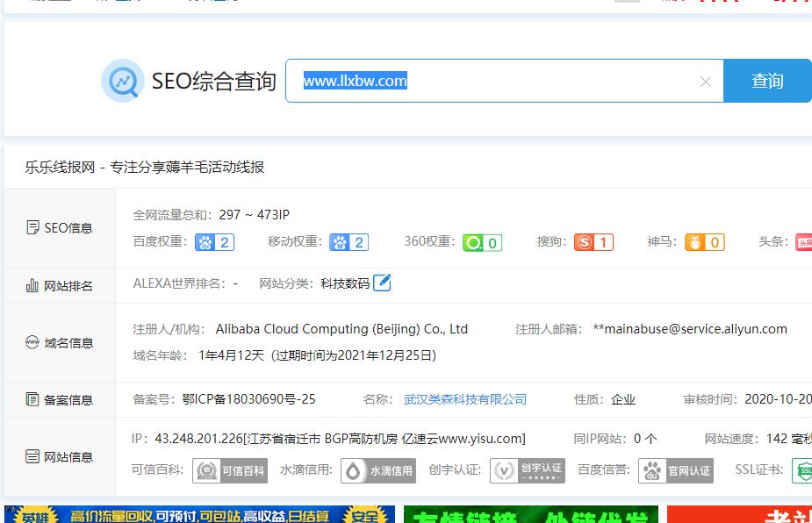This screenshot has height=523, width=812.
Task: Click the SEO综合查询 magnifier logo icon
Action: click(x=122, y=81)
